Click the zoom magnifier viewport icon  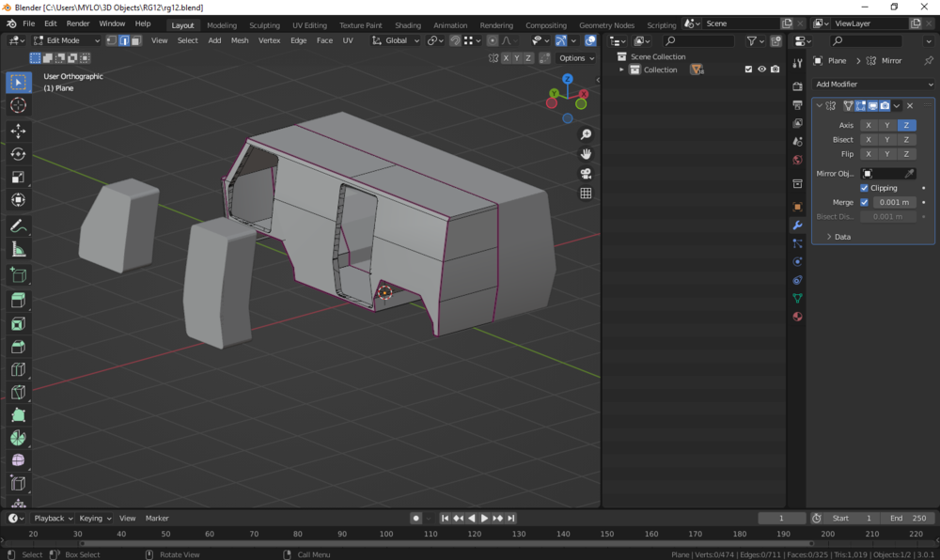coord(586,134)
